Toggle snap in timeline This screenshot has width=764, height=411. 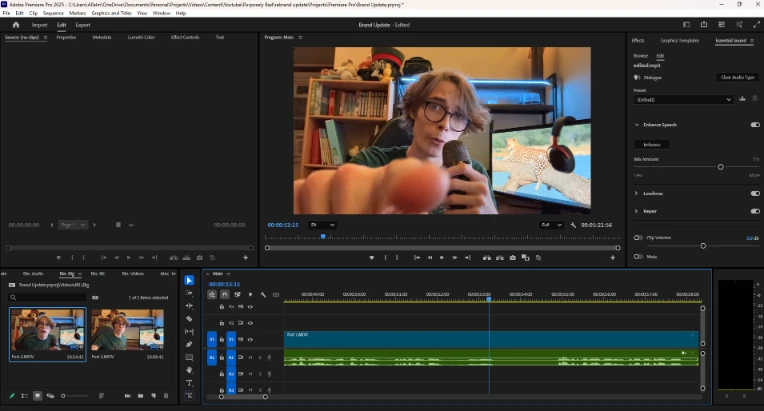point(225,295)
